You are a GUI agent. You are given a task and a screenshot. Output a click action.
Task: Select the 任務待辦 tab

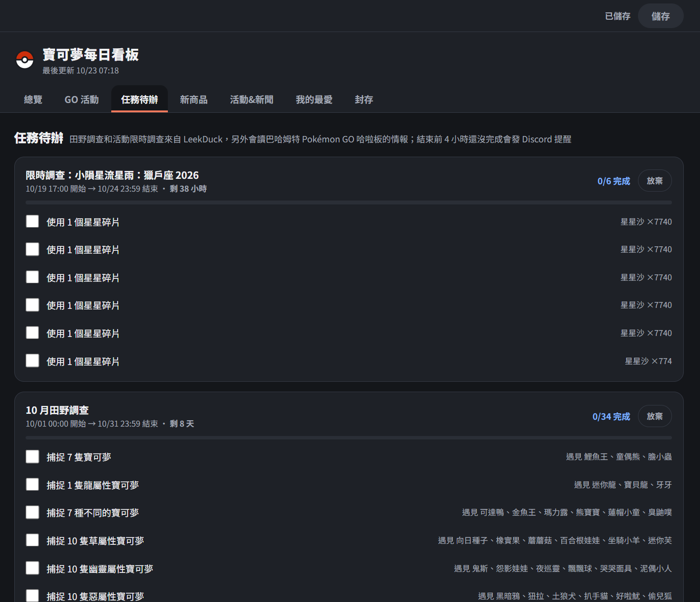coord(139,100)
